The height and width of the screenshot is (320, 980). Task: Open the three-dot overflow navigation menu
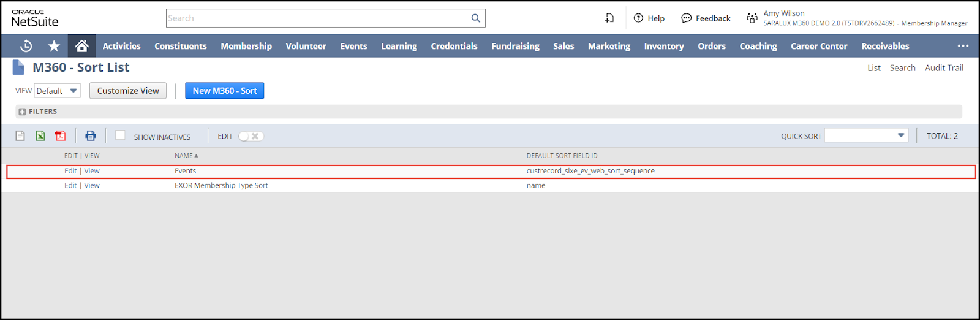pos(963,46)
